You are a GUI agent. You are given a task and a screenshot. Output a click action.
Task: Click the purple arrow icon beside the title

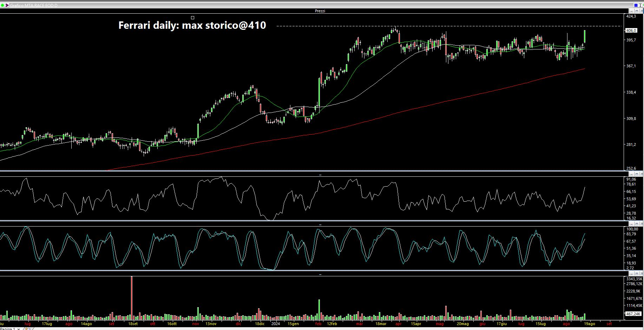[7, 5]
